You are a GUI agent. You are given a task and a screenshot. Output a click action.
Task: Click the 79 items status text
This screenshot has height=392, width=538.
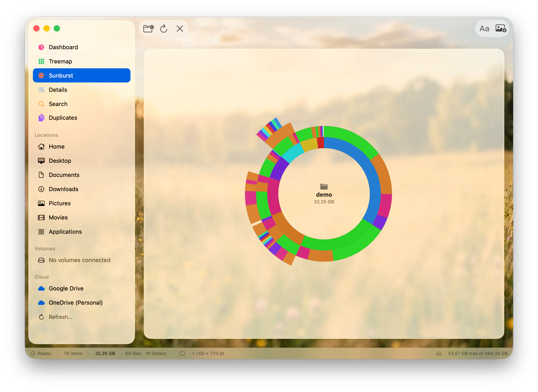(x=73, y=354)
